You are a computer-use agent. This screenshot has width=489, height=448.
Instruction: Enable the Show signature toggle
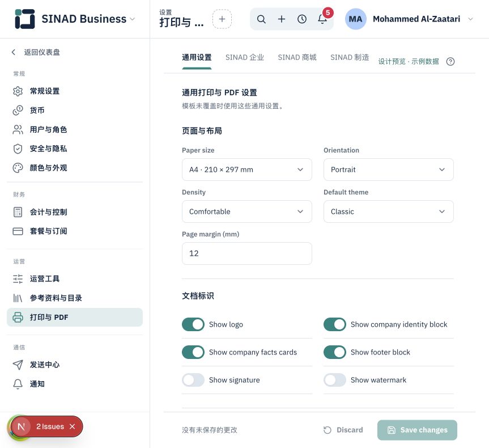pos(193,380)
